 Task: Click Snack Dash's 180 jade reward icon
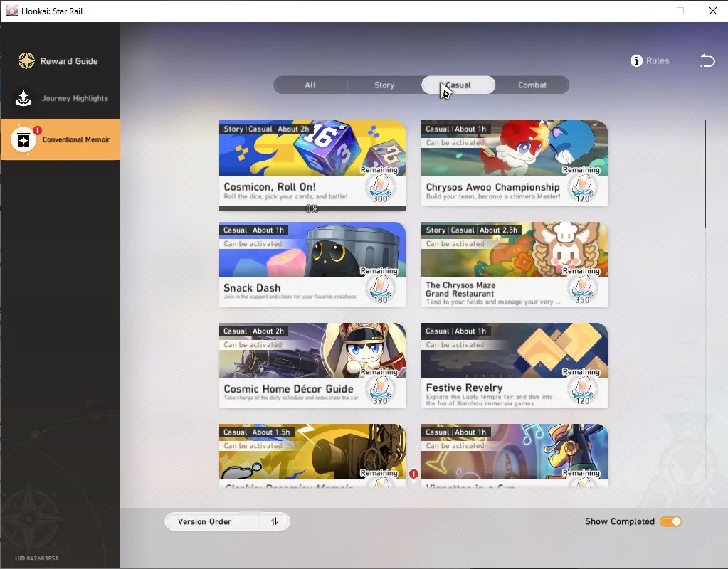click(x=380, y=289)
